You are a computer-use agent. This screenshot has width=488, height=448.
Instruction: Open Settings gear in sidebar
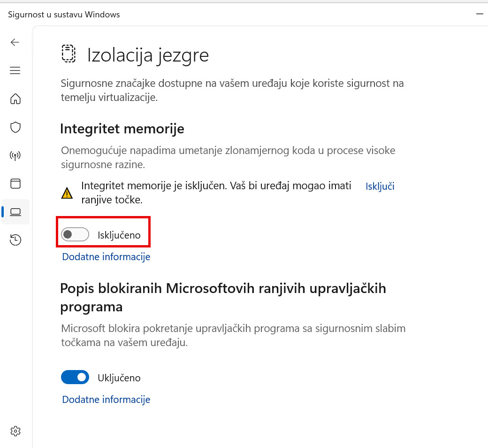point(15,431)
